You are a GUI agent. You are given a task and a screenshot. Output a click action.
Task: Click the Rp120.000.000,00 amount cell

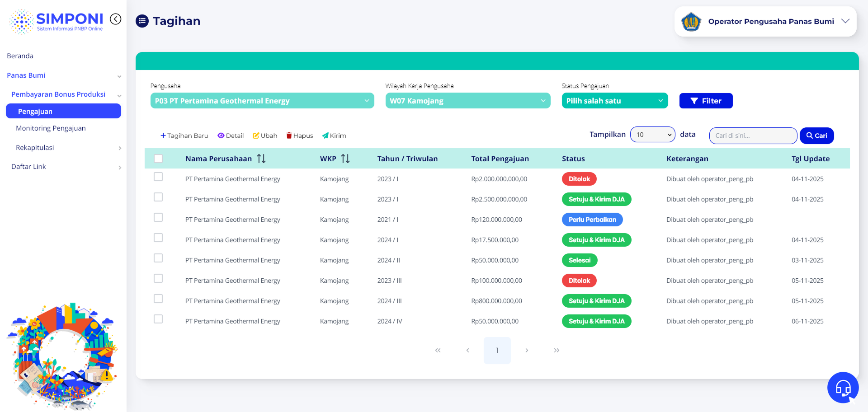pyautogui.click(x=496, y=220)
